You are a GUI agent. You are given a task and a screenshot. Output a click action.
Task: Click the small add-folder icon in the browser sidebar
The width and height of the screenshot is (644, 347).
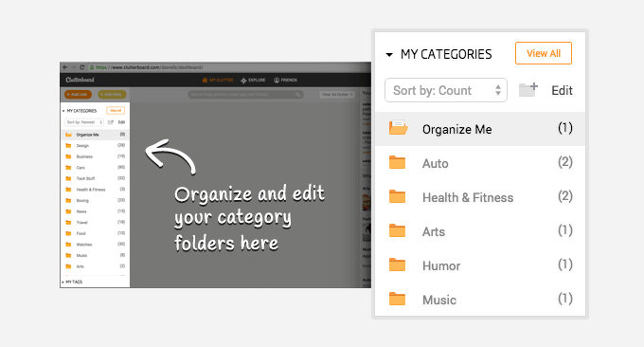pyautogui.click(x=110, y=122)
